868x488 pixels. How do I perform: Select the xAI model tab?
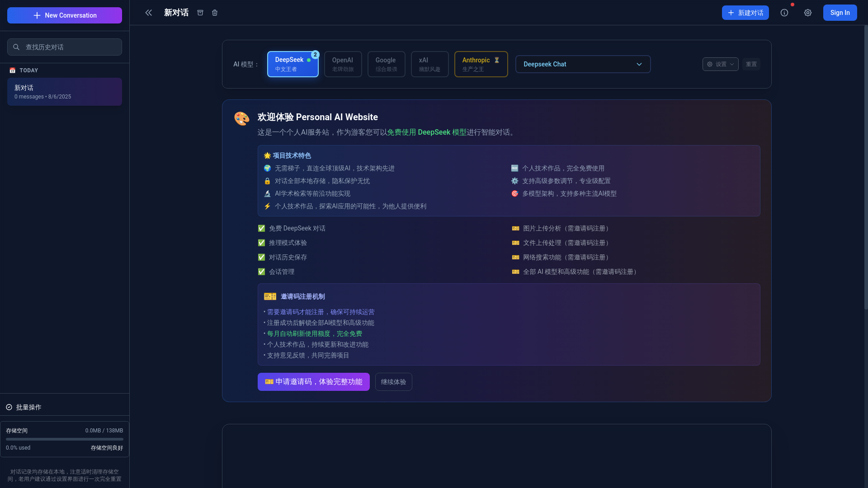pos(429,64)
